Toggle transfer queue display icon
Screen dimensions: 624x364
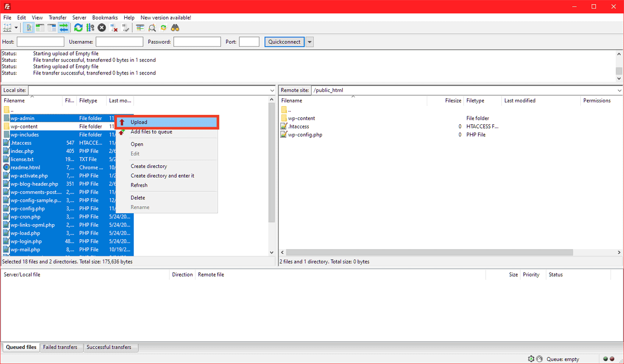click(x=63, y=28)
